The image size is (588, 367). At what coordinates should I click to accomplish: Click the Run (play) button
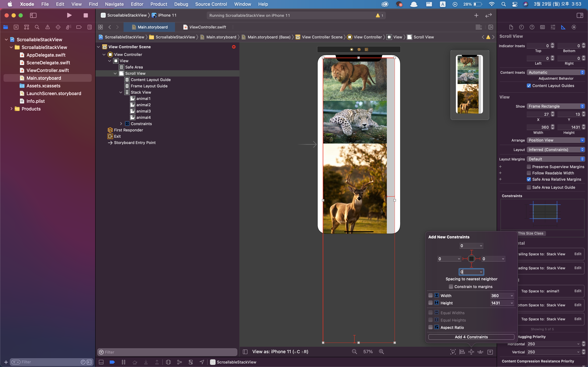69,15
